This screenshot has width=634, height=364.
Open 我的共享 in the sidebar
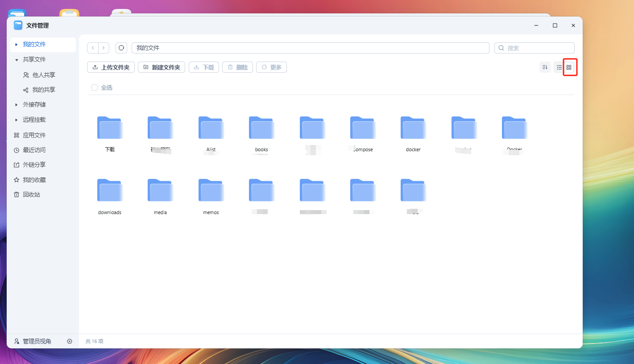pyautogui.click(x=40, y=90)
